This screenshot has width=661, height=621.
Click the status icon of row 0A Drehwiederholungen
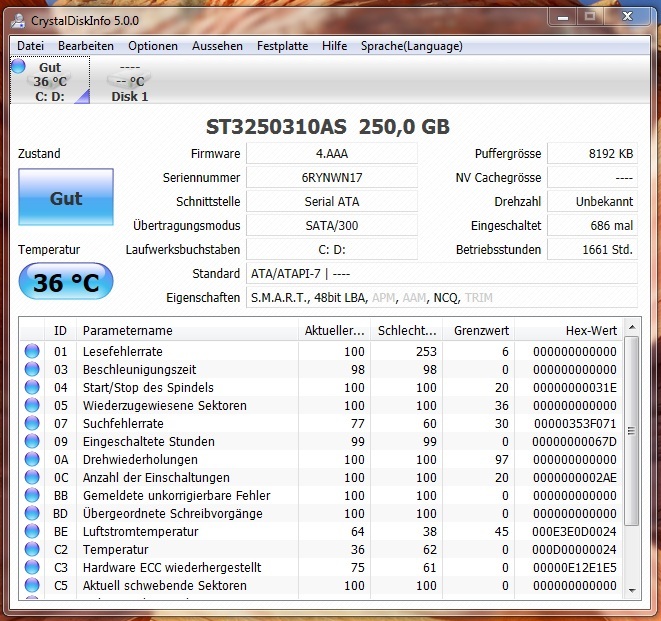(x=32, y=459)
